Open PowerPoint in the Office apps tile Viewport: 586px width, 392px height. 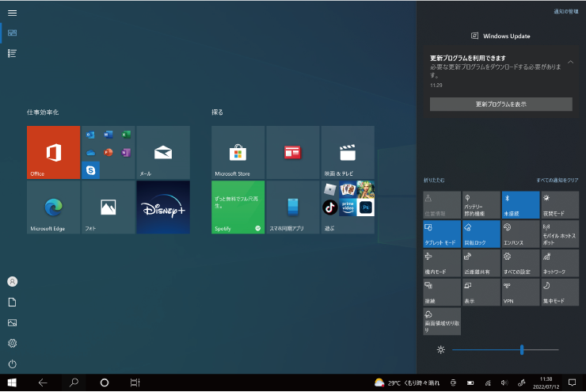[108, 153]
